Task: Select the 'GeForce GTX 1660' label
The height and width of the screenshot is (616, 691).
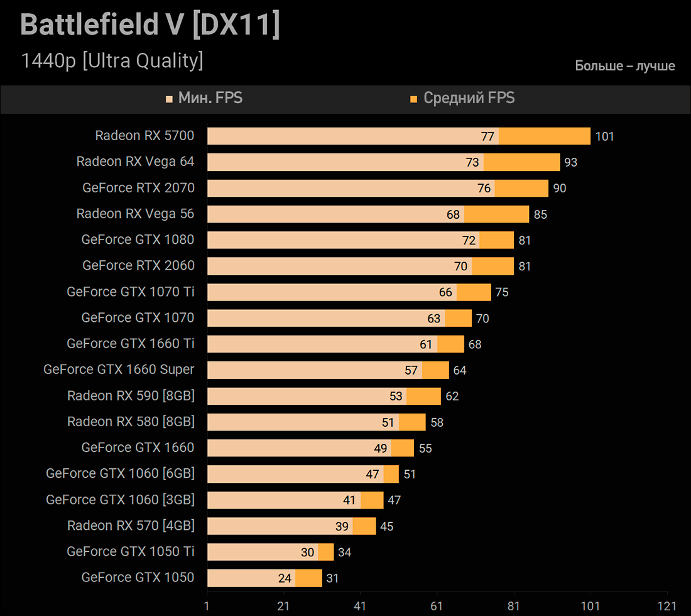Action: (138, 448)
